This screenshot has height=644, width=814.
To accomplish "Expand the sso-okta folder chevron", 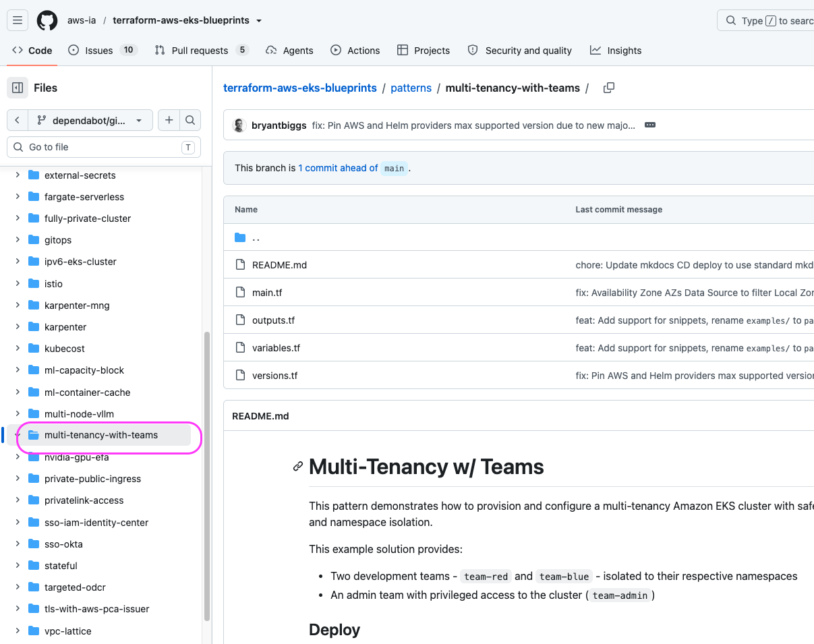I will (x=18, y=544).
